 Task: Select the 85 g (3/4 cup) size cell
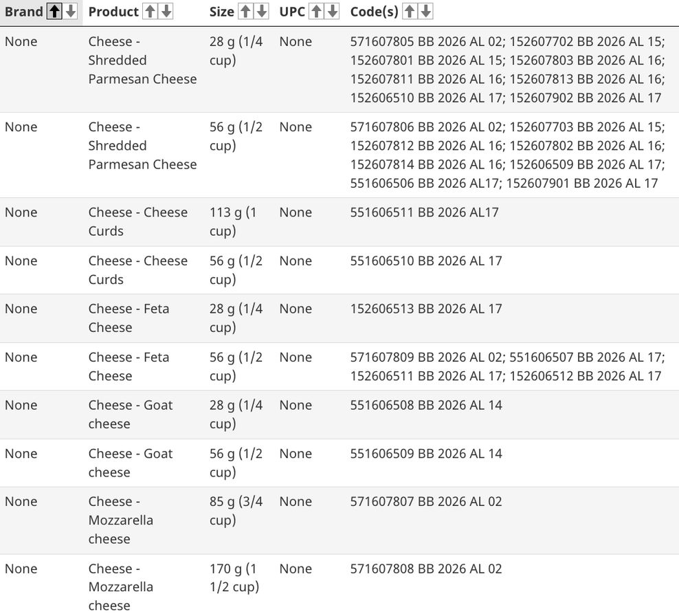236,511
